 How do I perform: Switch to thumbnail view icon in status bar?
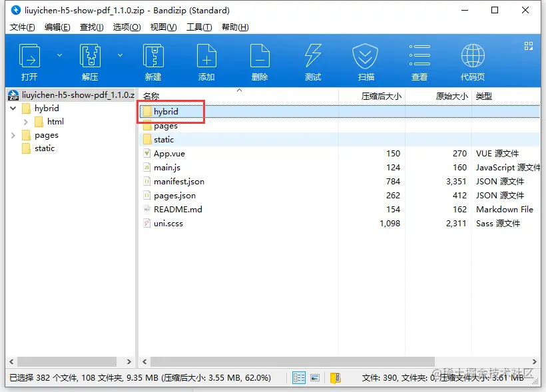(x=315, y=378)
